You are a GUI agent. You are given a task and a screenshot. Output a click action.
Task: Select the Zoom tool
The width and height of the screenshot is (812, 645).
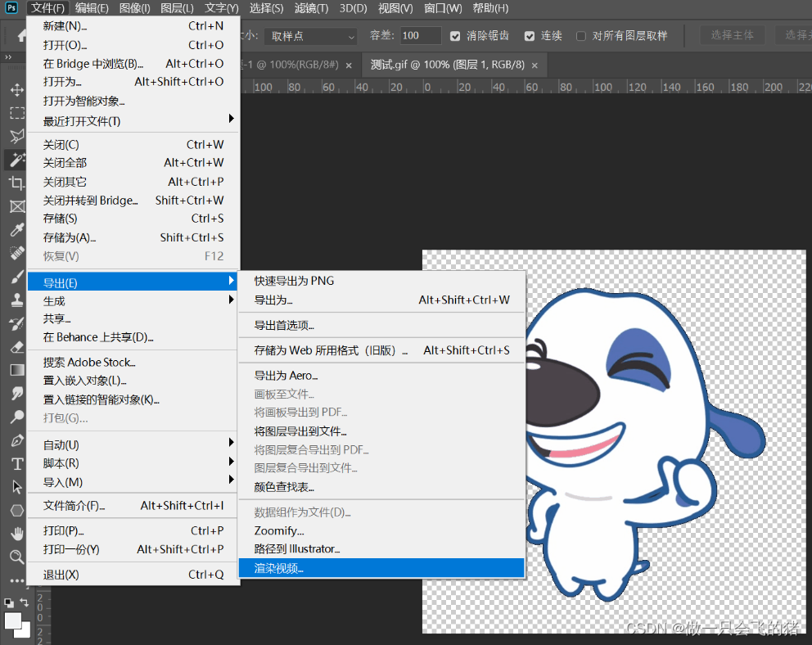click(x=16, y=557)
